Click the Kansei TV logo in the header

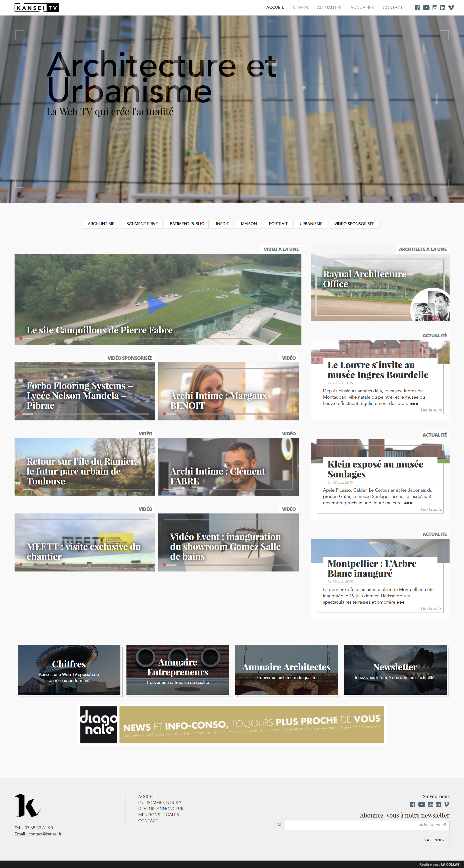tap(37, 8)
